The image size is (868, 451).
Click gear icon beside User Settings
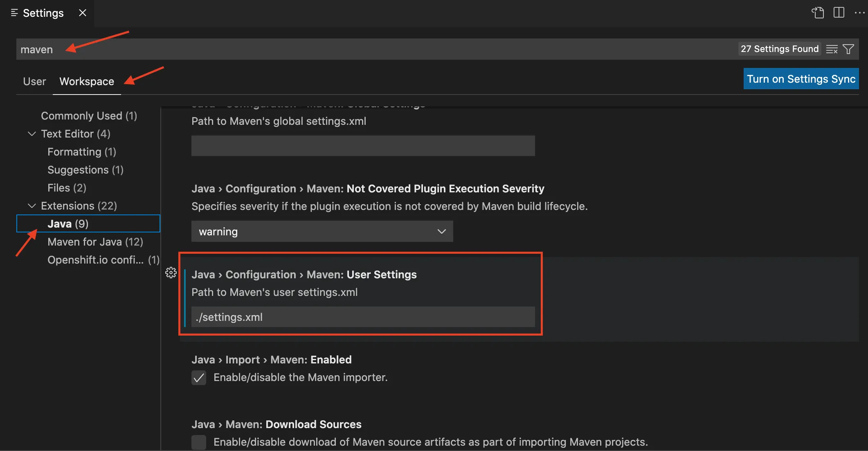(x=171, y=273)
